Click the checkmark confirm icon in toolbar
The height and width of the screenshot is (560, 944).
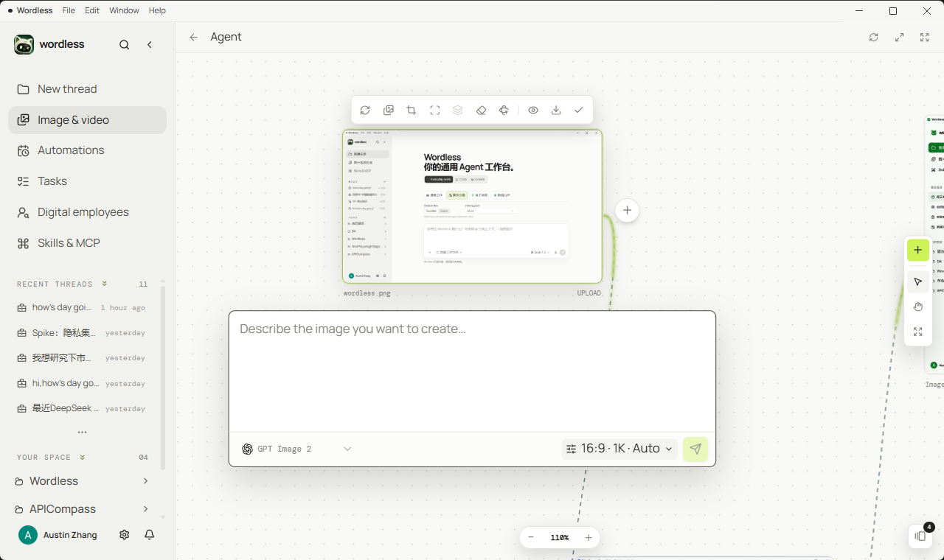[x=579, y=111]
